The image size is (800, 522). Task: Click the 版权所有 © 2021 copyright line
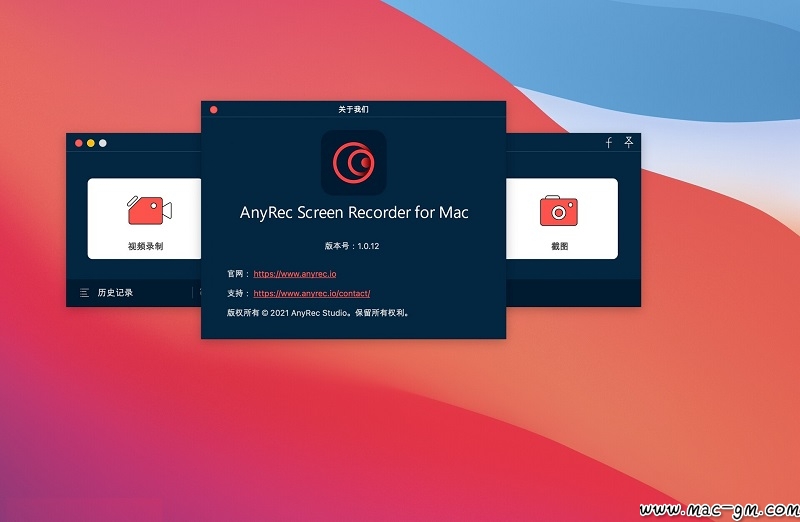click(x=318, y=313)
